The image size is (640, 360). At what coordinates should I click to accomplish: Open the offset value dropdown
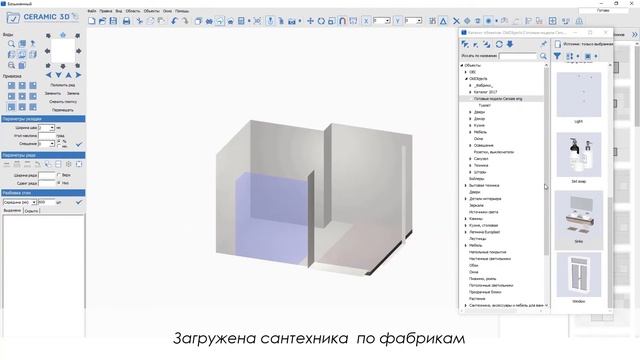click(x=52, y=144)
